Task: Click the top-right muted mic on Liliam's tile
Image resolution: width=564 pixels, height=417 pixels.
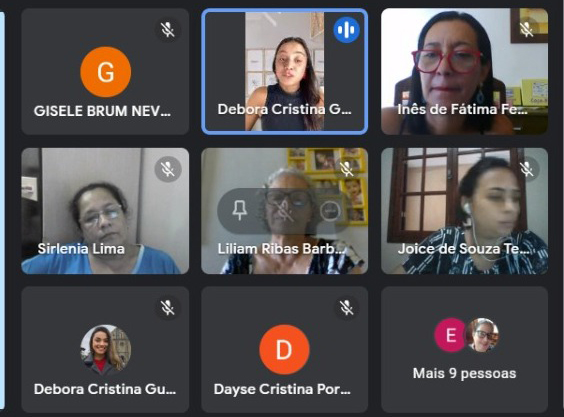Action: coord(346,169)
